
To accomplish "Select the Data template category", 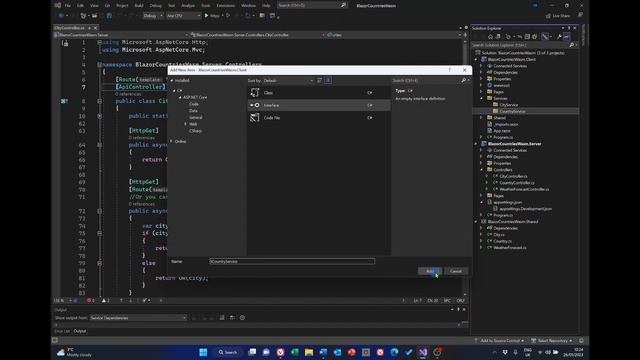I will tap(193, 111).
